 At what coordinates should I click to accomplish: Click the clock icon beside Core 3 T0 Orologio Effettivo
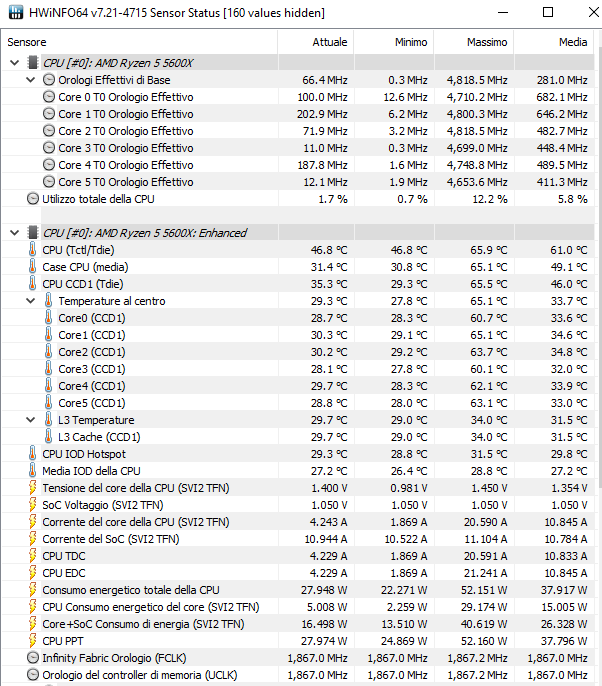tap(49, 148)
